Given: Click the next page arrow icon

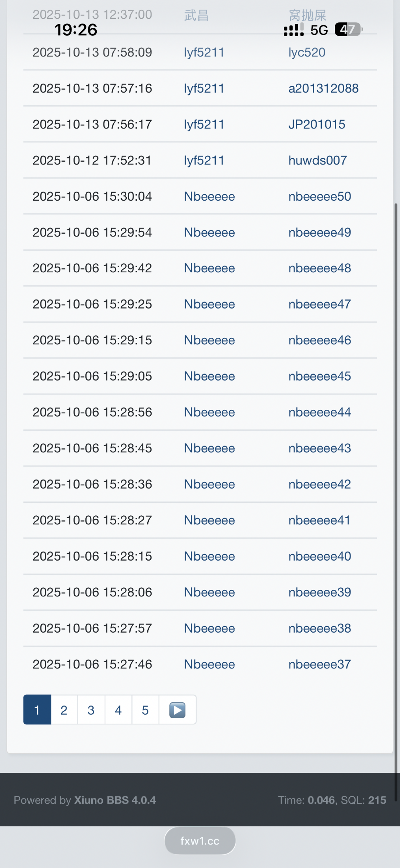Looking at the screenshot, I should coord(177,710).
